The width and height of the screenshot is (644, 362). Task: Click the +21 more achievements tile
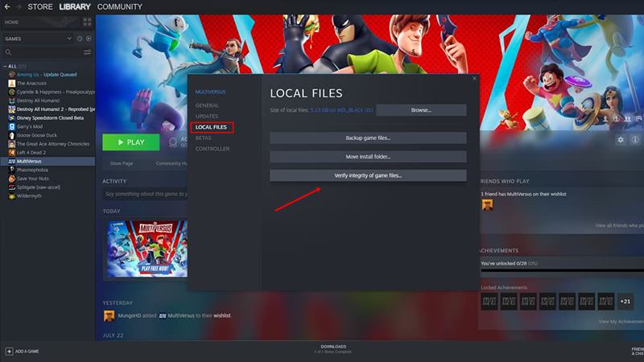[625, 301]
